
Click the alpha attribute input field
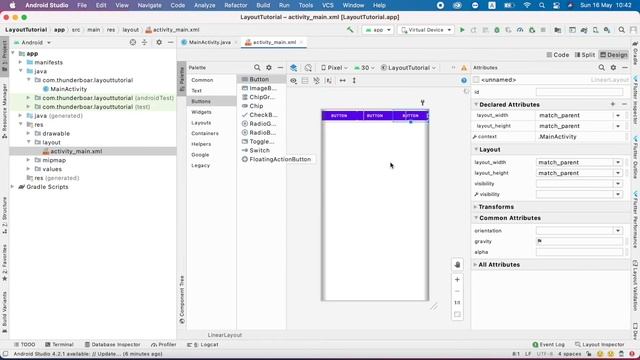click(x=579, y=252)
